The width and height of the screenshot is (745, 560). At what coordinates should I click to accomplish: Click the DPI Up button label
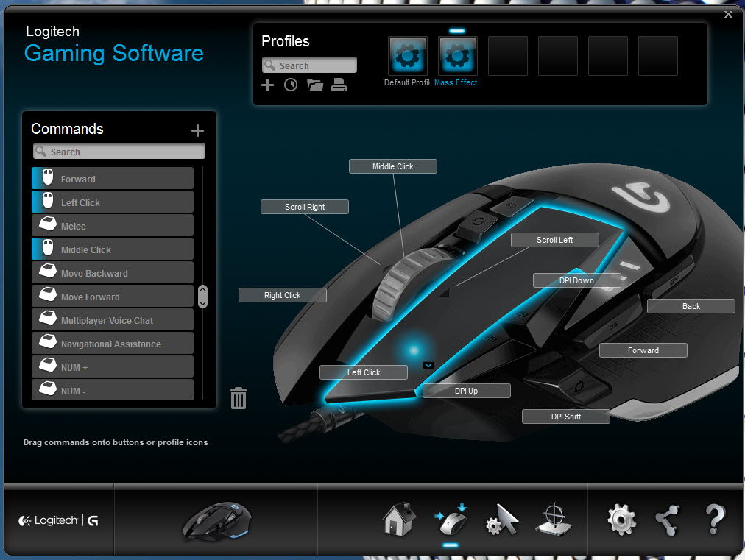pos(466,391)
